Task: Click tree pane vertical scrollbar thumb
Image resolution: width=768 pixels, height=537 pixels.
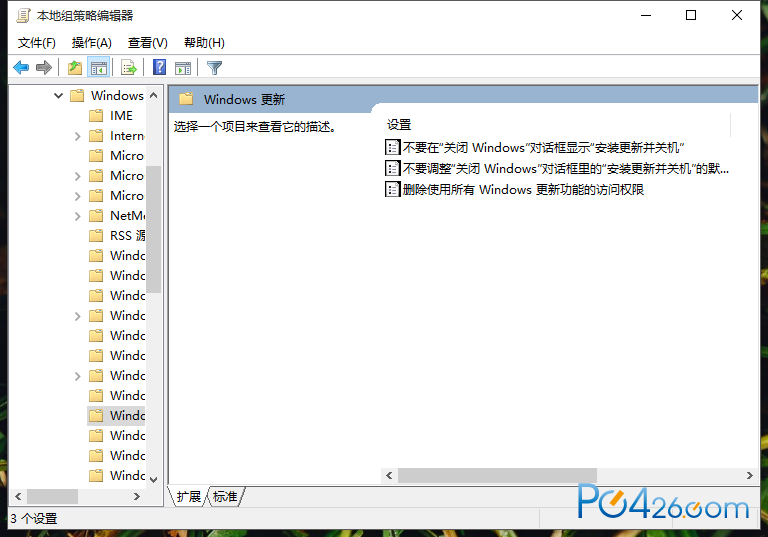Action: 153,229
